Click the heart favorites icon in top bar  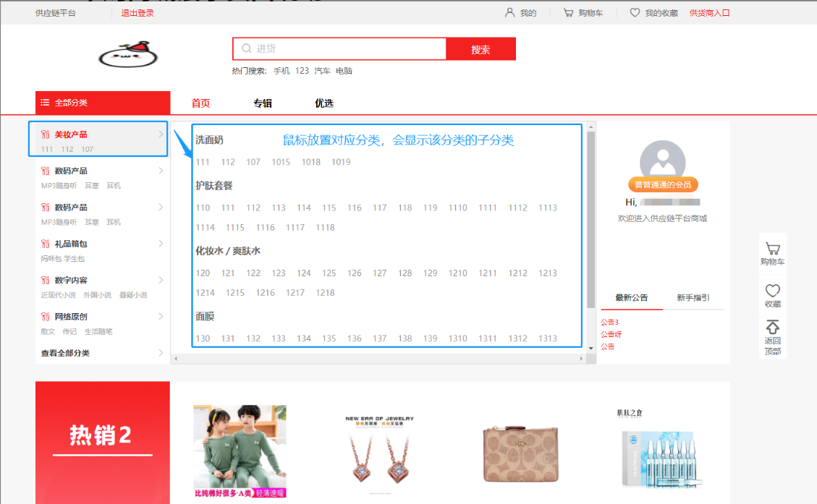click(635, 13)
